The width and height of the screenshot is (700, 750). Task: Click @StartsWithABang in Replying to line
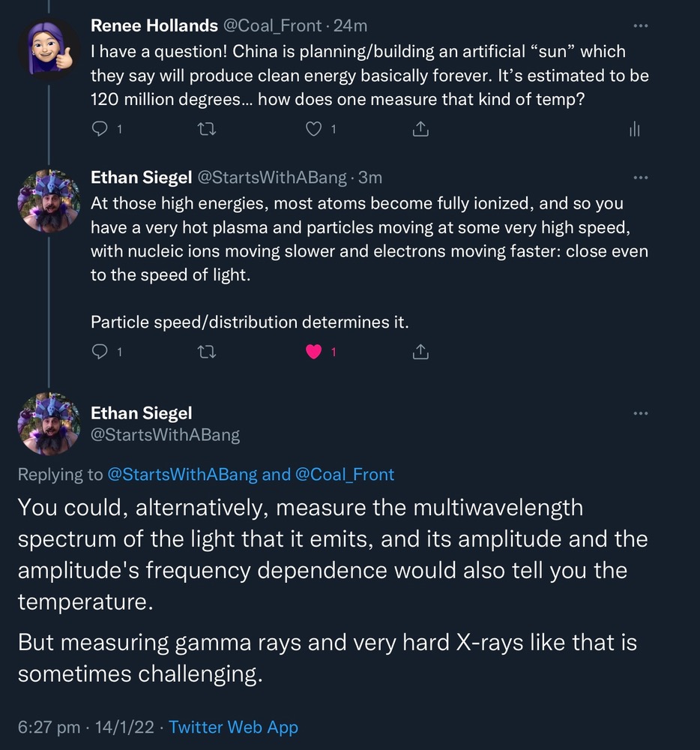(182, 474)
